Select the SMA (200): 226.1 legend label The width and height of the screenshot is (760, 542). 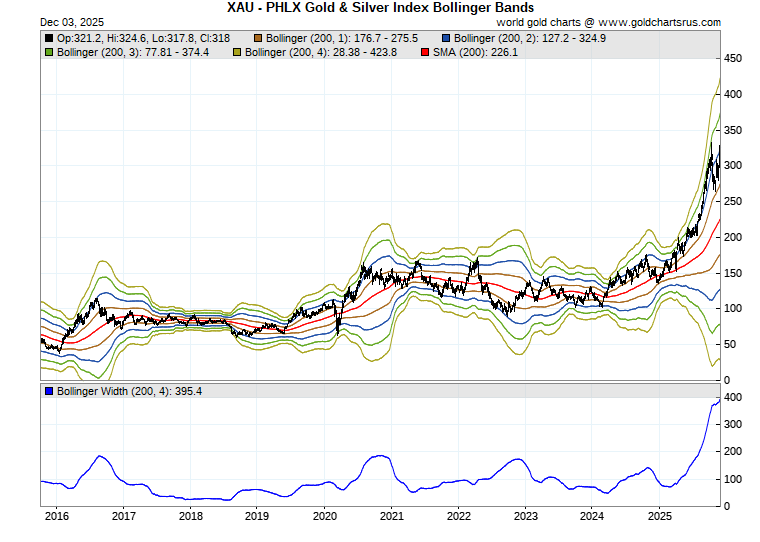475,51
